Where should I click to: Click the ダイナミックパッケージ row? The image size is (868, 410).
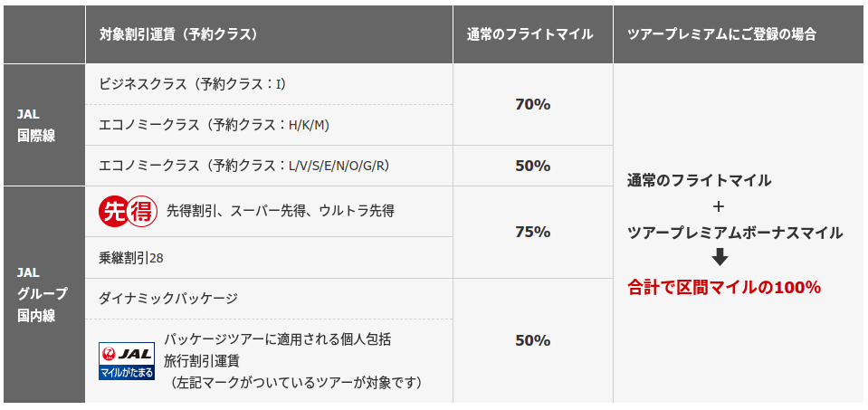(x=269, y=299)
